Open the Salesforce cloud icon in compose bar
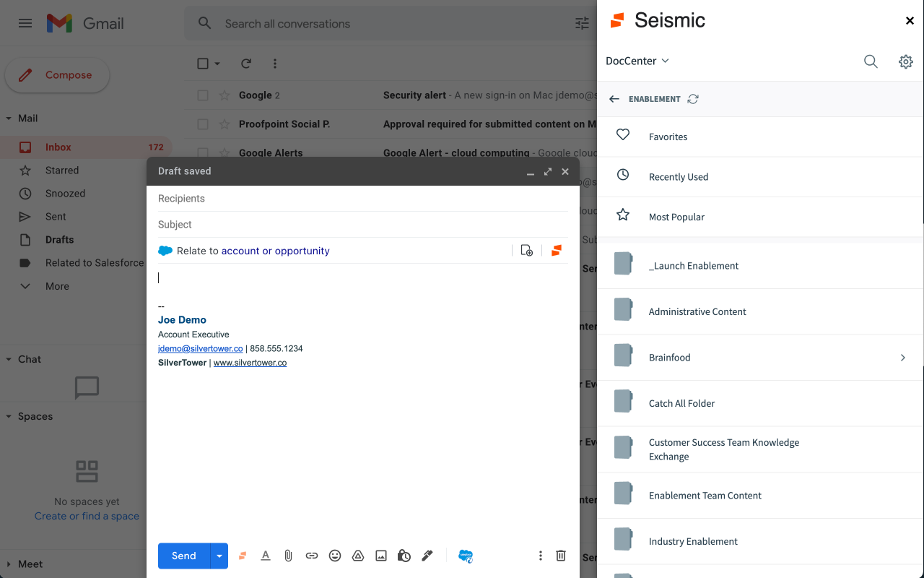 (465, 556)
